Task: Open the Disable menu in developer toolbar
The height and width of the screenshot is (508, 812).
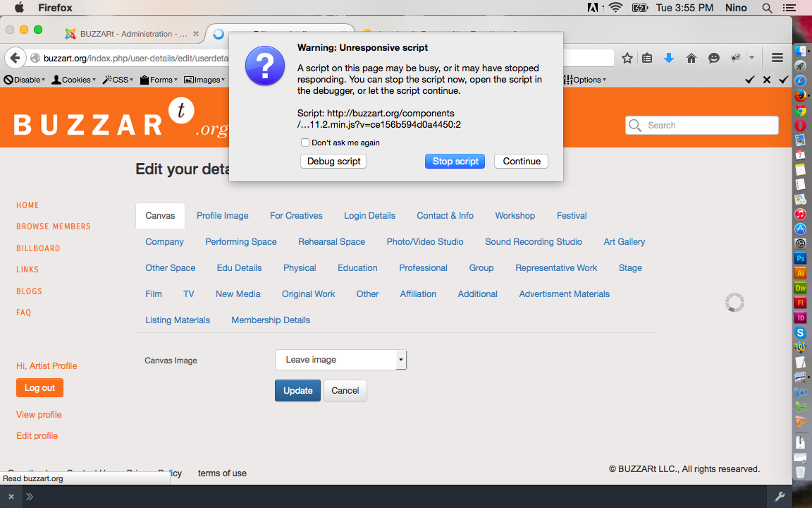Action: pos(25,80)
